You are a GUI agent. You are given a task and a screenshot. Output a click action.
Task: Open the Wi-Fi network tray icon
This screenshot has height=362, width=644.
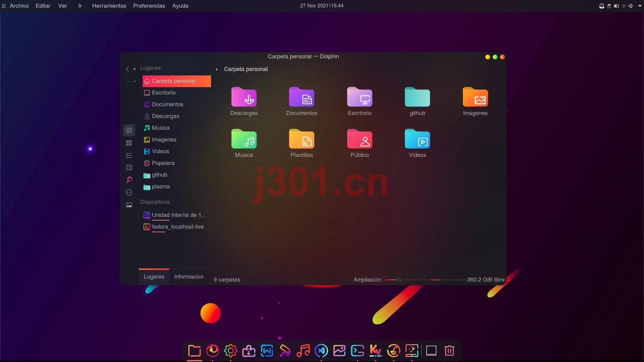(x=624, y=6)
